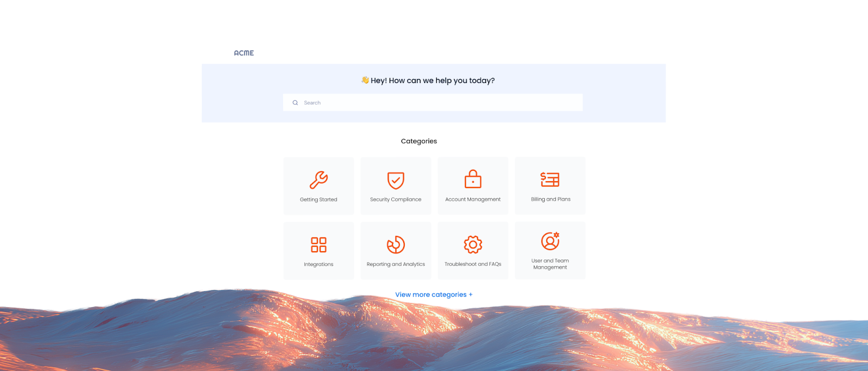Click the Billing and Plans label
The image size is (868, 371).
551,199
